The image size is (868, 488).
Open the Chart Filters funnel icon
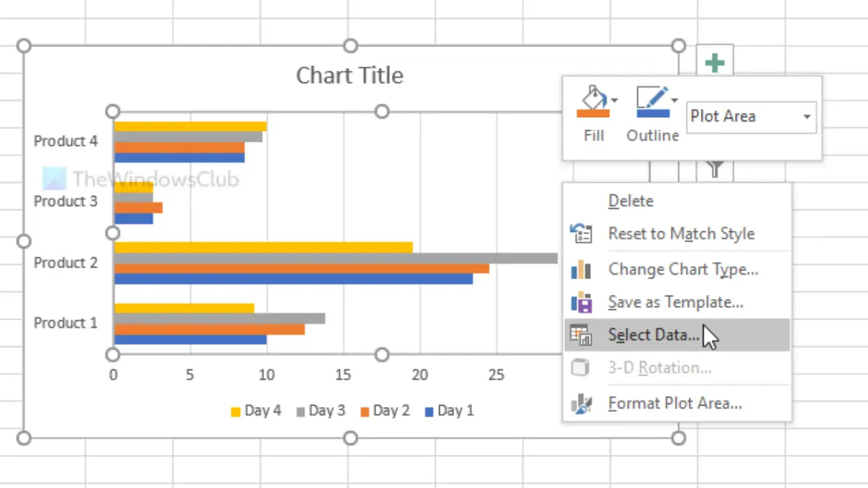point(715,170)
